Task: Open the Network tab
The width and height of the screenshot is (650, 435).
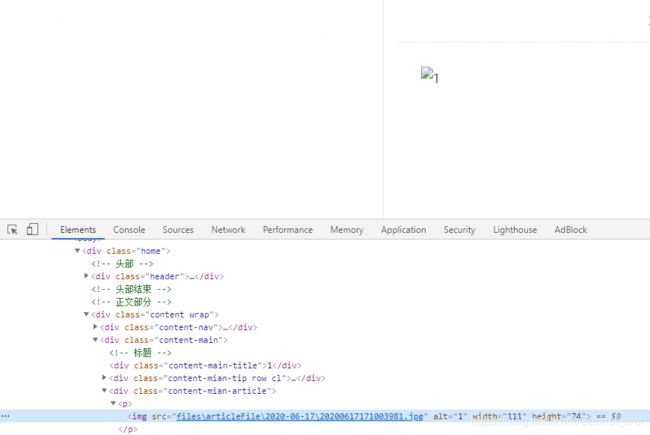Action: coord(228,230)
